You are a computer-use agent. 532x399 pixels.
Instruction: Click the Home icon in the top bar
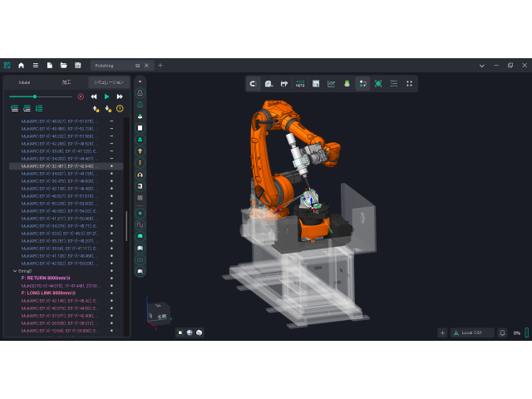click(x=21, y=65)
